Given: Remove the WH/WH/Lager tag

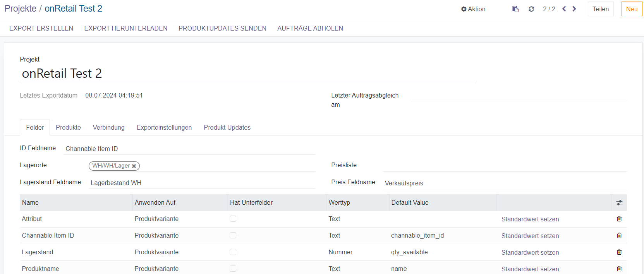Looking at the screenshot, I should coord(134,166).
